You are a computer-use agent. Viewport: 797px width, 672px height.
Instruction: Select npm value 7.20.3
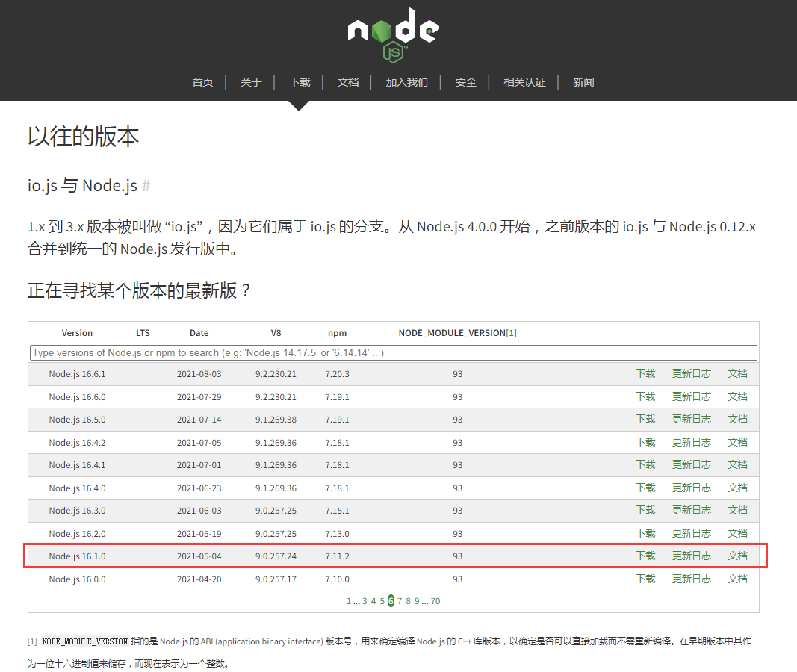tap(337, 374)
